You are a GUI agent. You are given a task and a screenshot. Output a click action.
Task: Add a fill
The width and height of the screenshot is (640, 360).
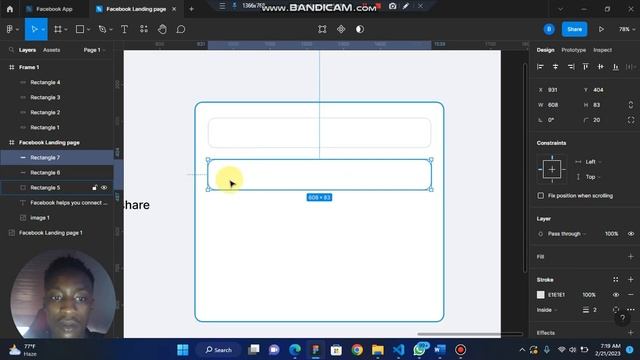click(631, 257)
